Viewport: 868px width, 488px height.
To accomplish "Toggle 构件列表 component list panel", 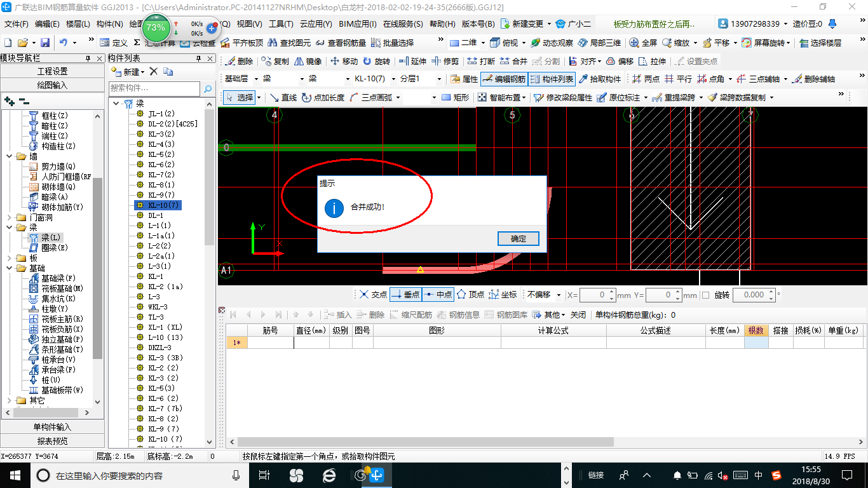I will click(x=552, y=79).
